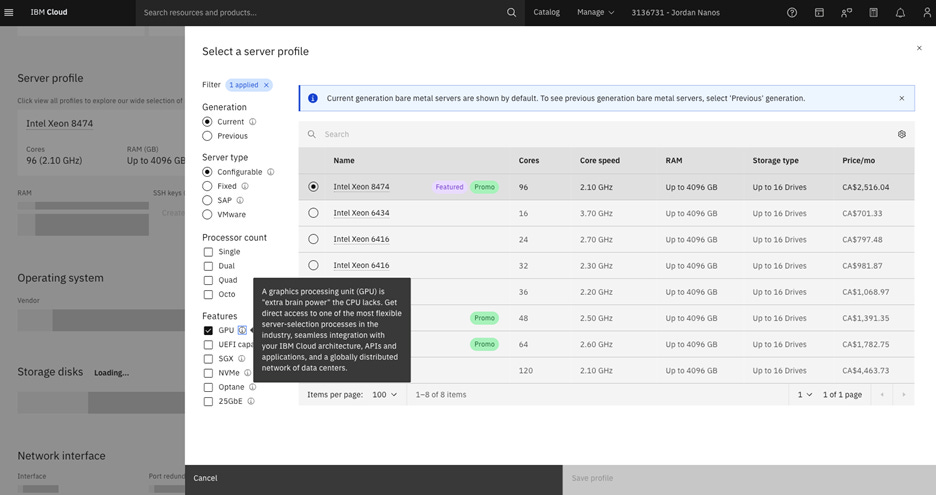Image resolution: width=936 pixels, height=495 pixels.
Task: Open the hamburger navigation menu
Action: pyautogui.click(x=8, y=13)
